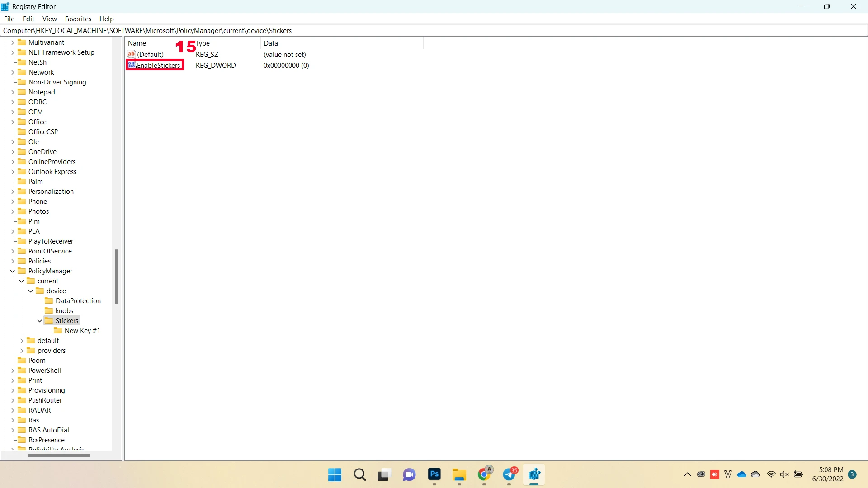Click the Registry Editor title bar icon
Screen dimensions: 868x488
(x=5, y=7)
